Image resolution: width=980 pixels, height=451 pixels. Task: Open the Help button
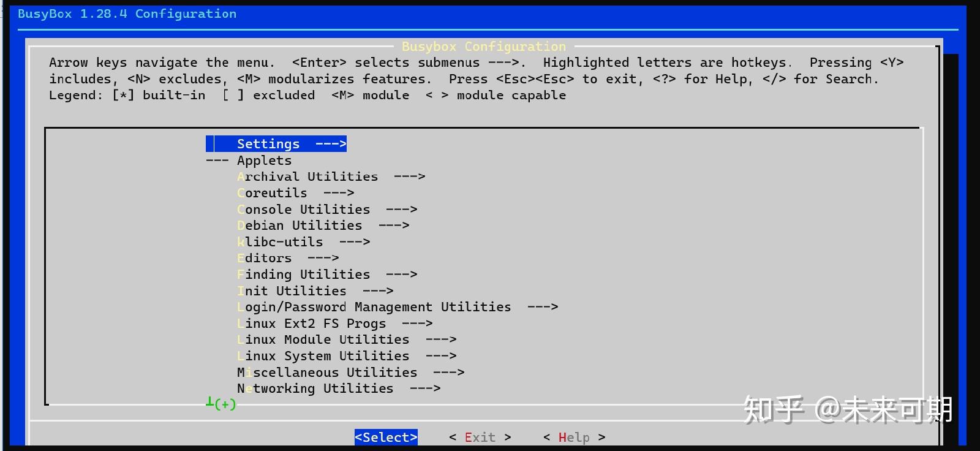575,438
